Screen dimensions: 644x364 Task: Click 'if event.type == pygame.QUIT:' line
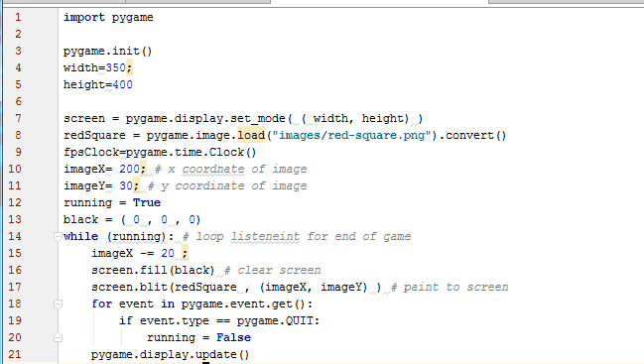pos(219,320)
